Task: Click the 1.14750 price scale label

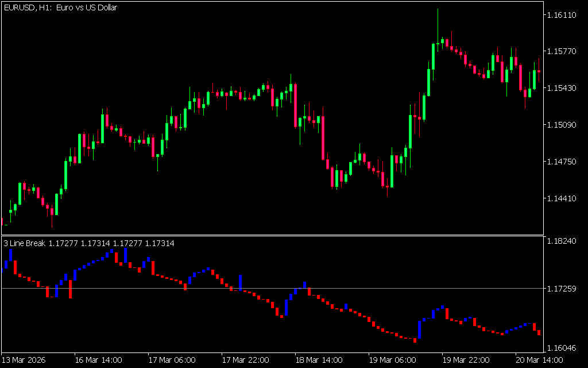Action: [x=561, y=162]
